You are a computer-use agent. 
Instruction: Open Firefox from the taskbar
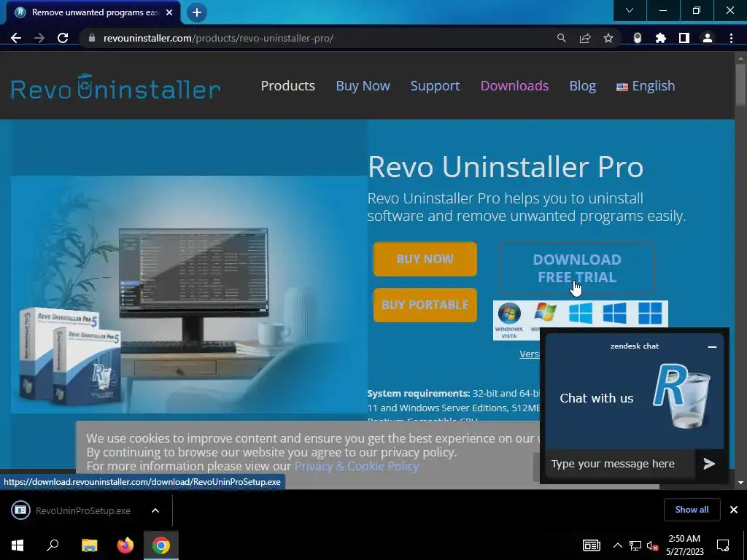click(x=125, y=545)
